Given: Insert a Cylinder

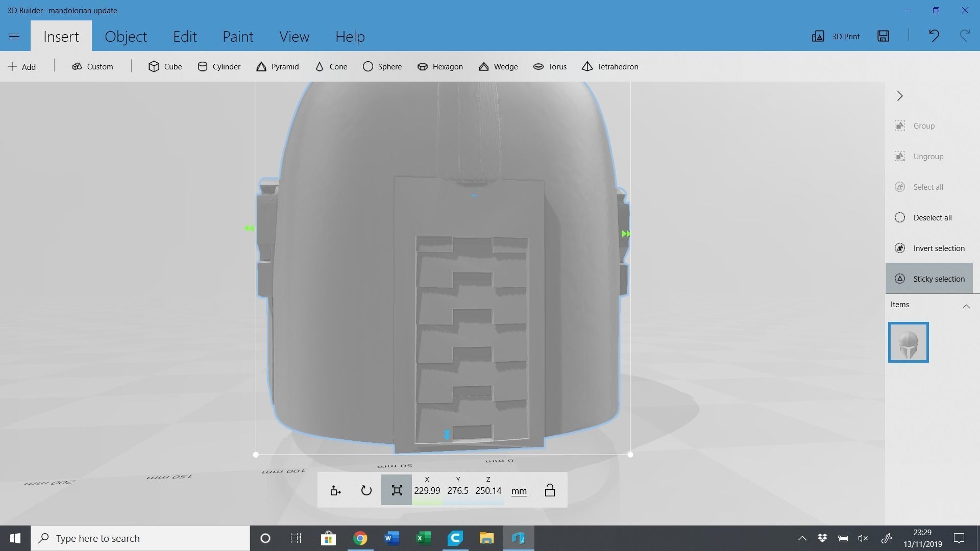Looking at the screenshot, I should click(219, 66).
